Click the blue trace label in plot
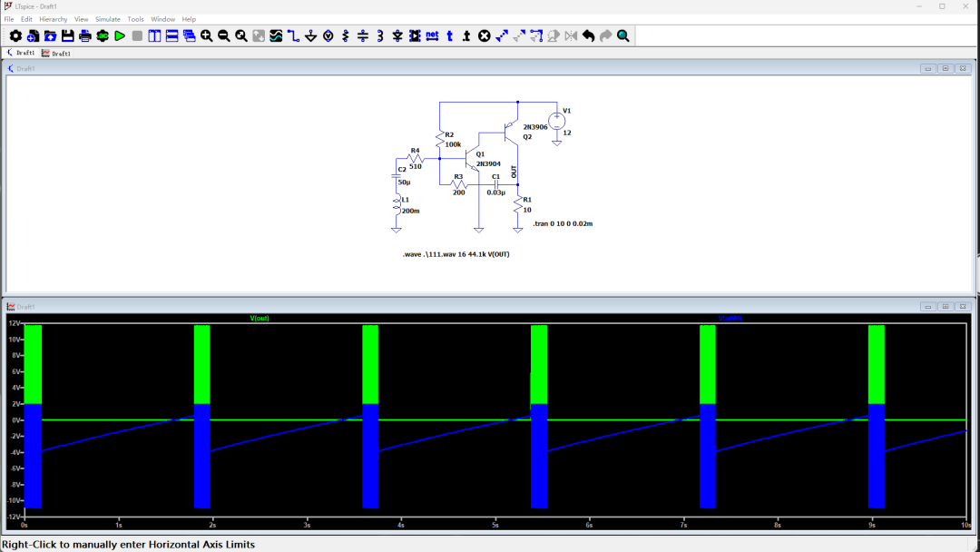980x552 pixels. [730, 319]
